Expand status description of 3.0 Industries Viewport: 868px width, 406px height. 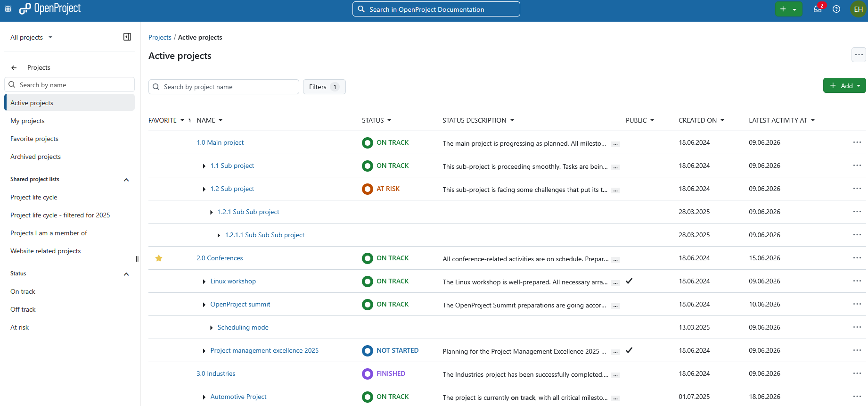[x=615, y=375]
